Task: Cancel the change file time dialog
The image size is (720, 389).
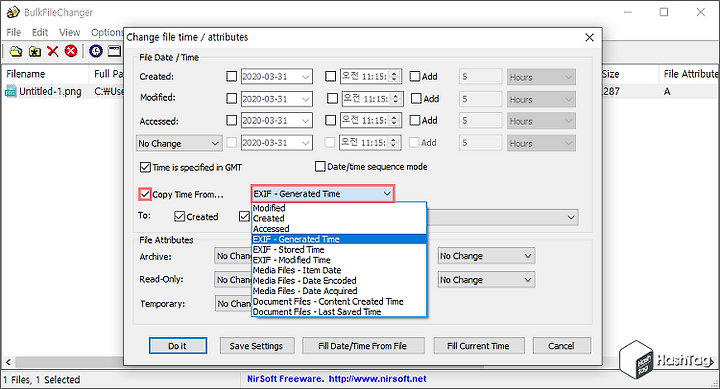Action: [562, 346]
